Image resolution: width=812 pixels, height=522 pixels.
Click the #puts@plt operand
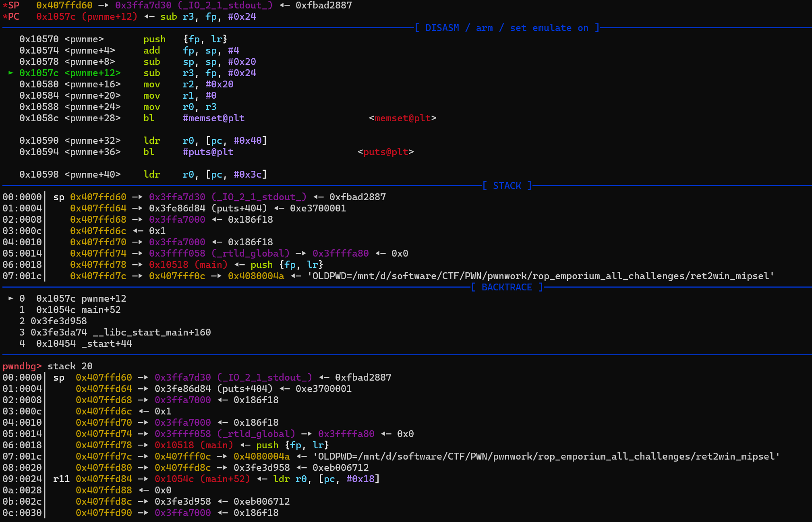(x=208, y=152)
